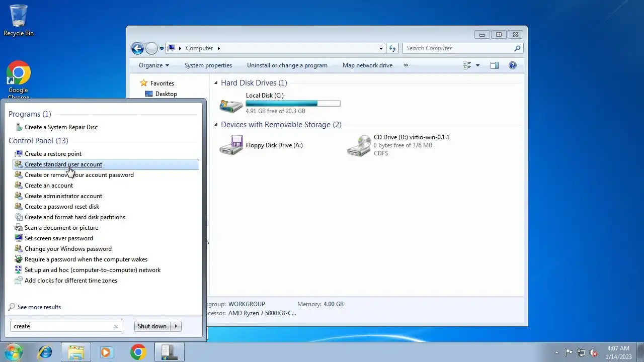Open the Google Chrome desktop shortcut
The height and width of the screenshot is (362, 644).
[19, 79]
